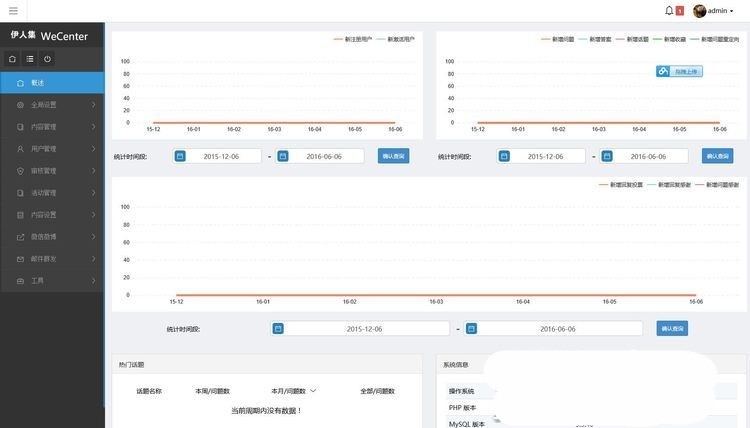This screenshot has height=428, width=750.
Task: Expand 审核管理 with its chevron arrow
Action: 93,171
